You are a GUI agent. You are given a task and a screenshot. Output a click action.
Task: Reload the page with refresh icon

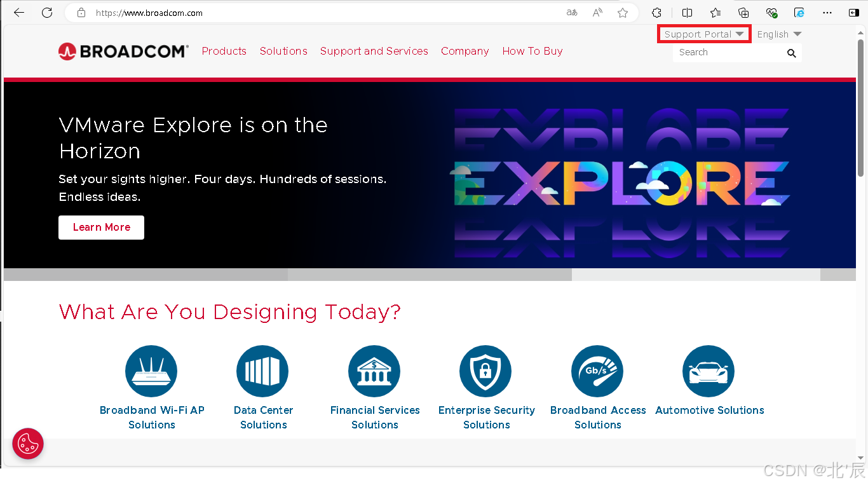(47, 13)
